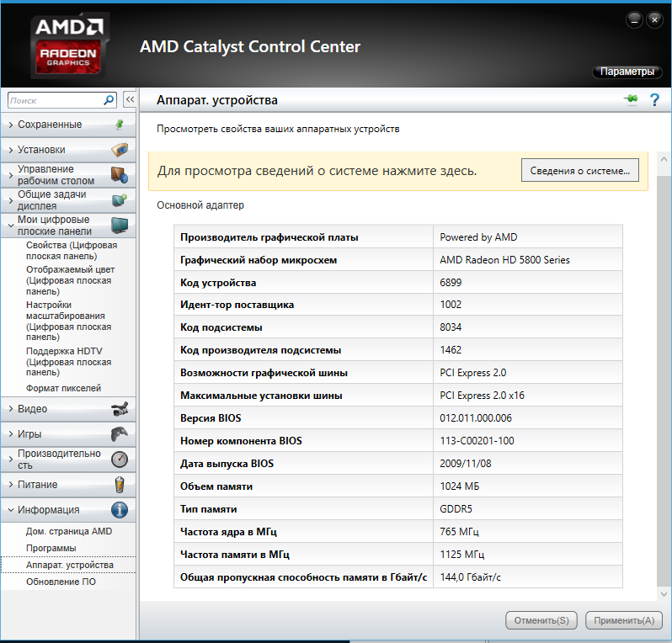Click scrollbar down arrow in content pane
The width and height of the screenshot is (672, 643).
664,593
